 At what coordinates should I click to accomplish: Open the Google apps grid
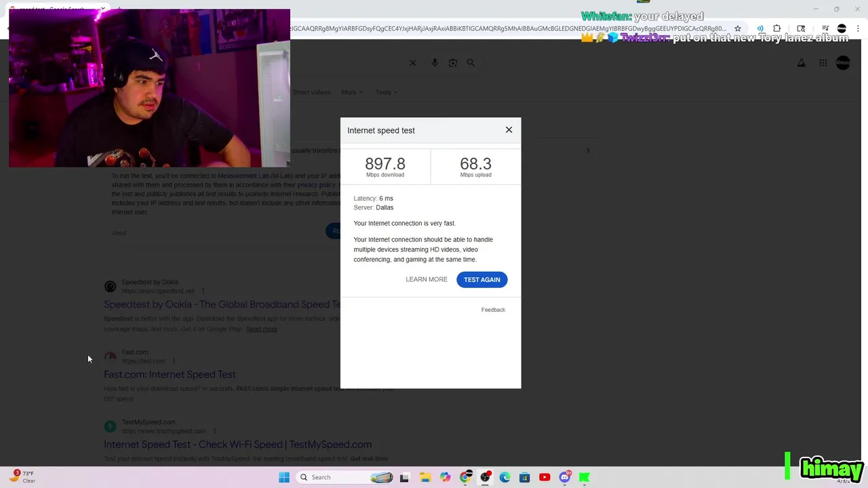tap(823, 63)
